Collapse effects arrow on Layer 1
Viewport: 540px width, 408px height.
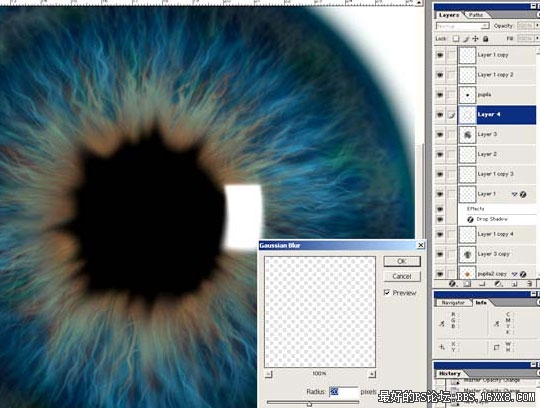[515, 194]
